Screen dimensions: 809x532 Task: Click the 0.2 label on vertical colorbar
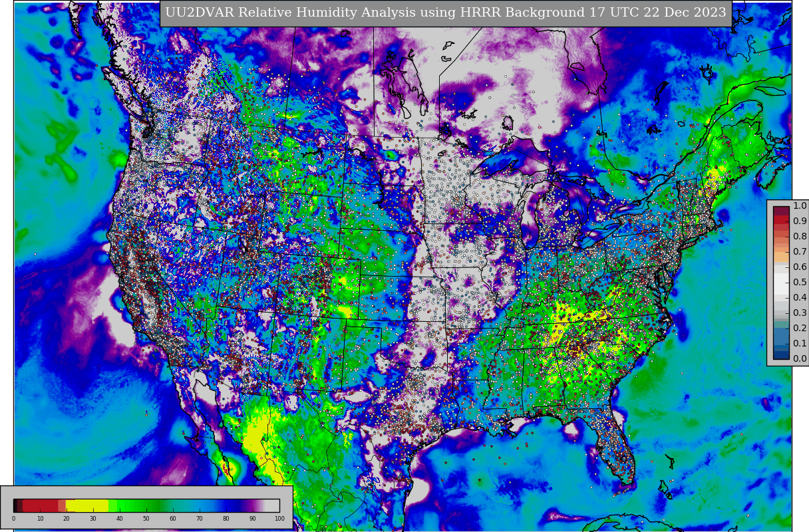point(800,328)
